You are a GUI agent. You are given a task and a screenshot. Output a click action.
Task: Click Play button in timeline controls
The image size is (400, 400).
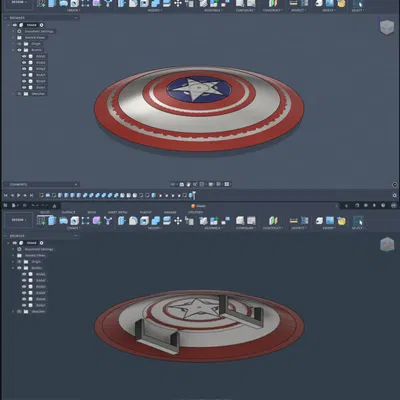(x=19, y=195)
